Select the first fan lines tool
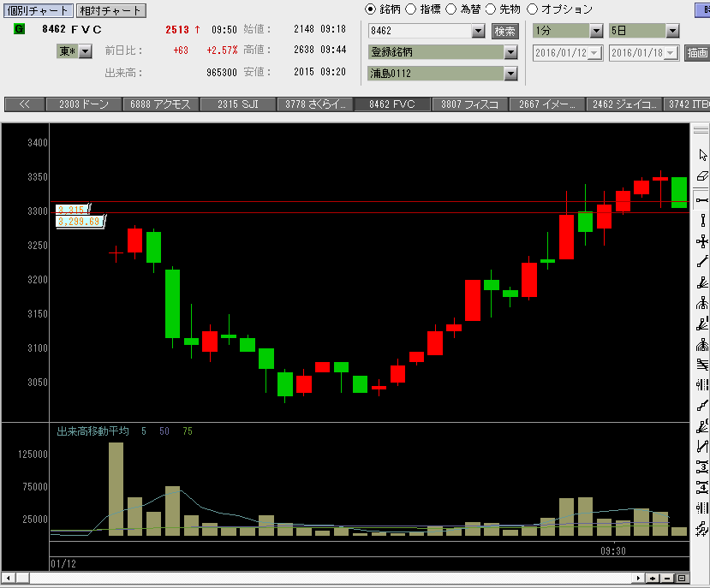The height and width of the screenshot is (588, 710). coord(702,283)
